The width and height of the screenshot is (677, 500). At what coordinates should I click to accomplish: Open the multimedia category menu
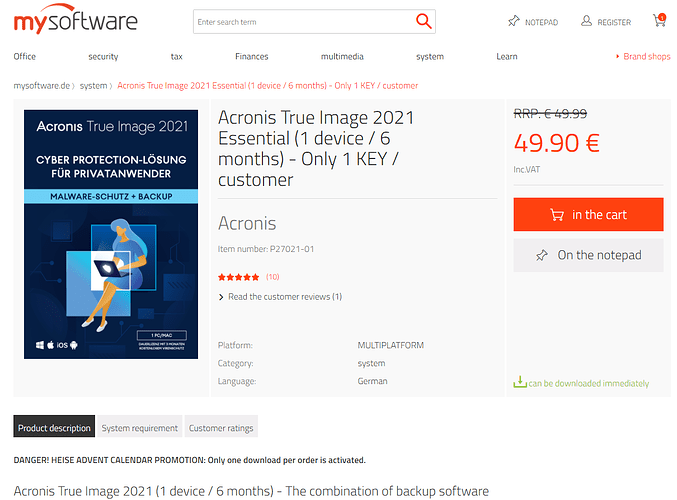tap(342, 57)
